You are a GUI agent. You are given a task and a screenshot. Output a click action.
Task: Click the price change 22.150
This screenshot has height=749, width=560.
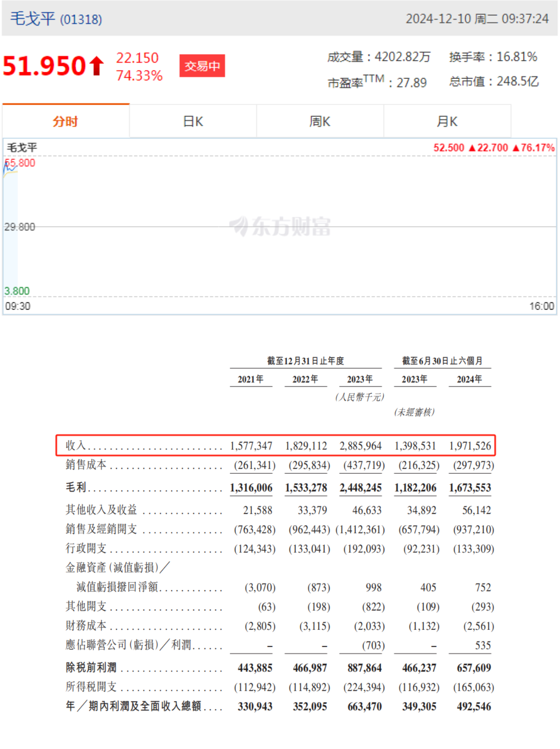click(x=138, y=58)
